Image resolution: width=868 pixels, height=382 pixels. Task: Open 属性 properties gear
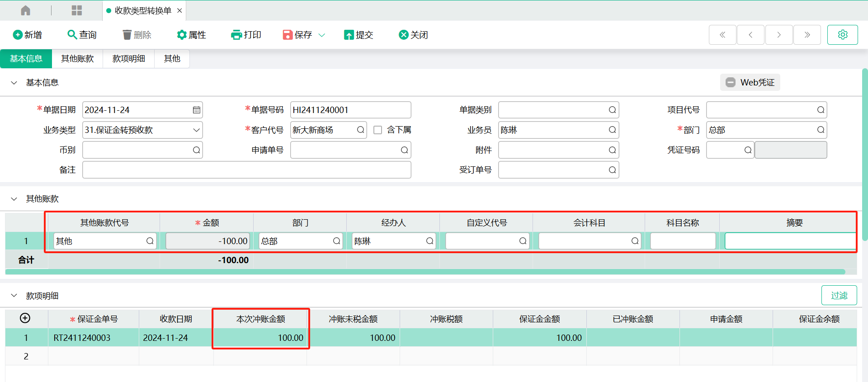(x=191, y=35)
